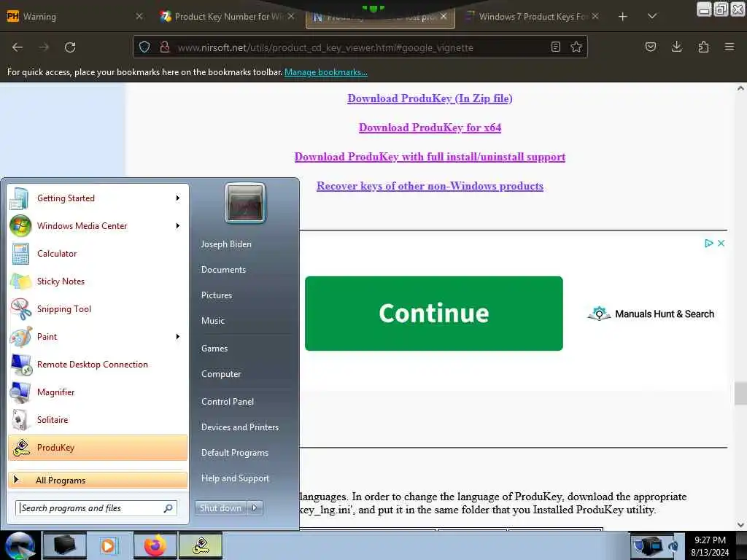Launch the Snipping Tool
Image resolution: width=747 pixels, height=560 pixels.
98,308
